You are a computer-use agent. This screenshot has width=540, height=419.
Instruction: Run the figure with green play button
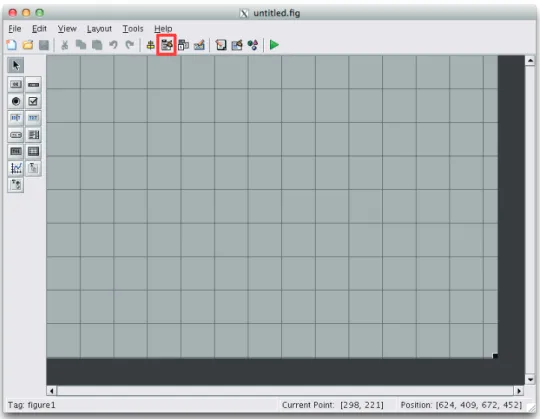[x=274, y=45]
